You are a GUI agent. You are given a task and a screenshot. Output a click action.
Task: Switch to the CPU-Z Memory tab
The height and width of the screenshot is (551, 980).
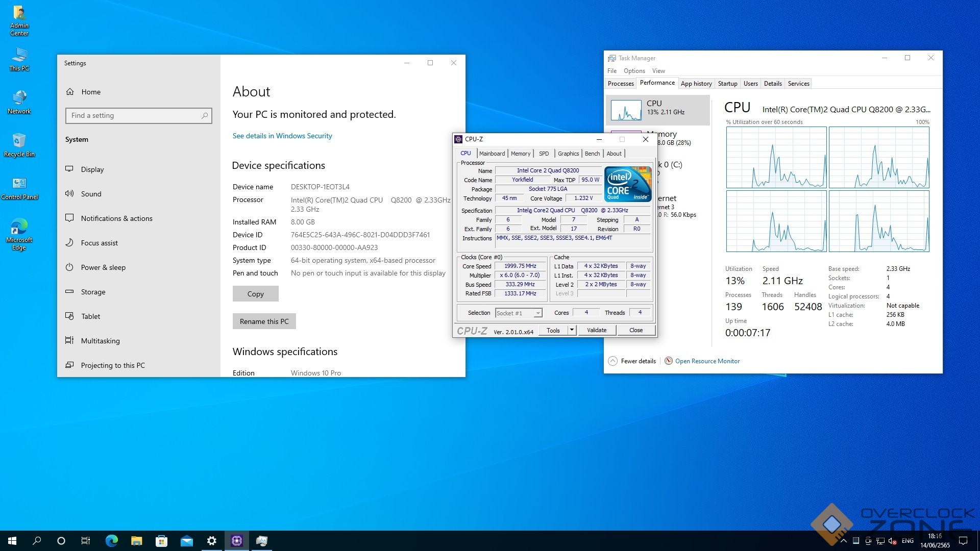[521, 154]
